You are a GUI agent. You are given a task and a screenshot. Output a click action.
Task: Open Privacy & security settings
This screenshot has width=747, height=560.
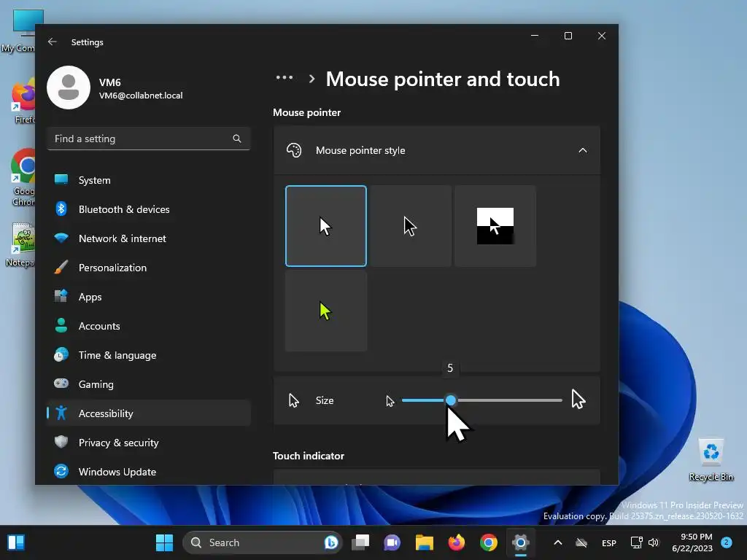[149, 443]
